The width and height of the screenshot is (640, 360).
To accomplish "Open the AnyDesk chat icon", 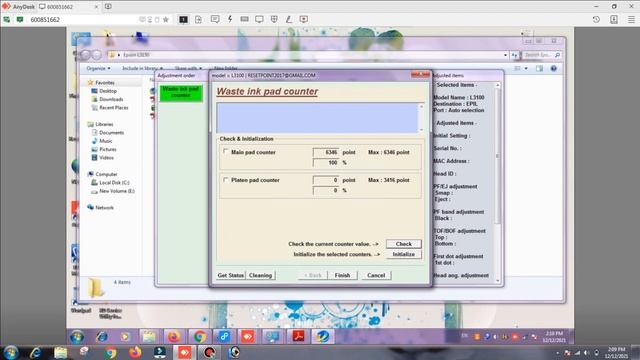I will coord(215,19).
